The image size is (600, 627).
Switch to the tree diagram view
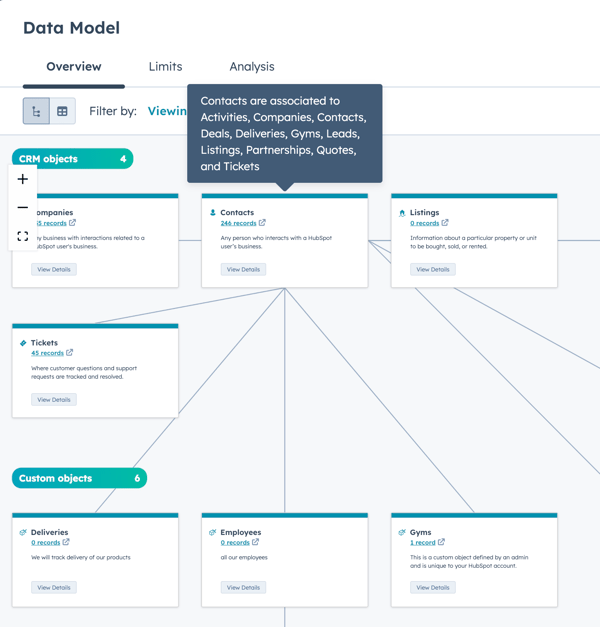36,111
